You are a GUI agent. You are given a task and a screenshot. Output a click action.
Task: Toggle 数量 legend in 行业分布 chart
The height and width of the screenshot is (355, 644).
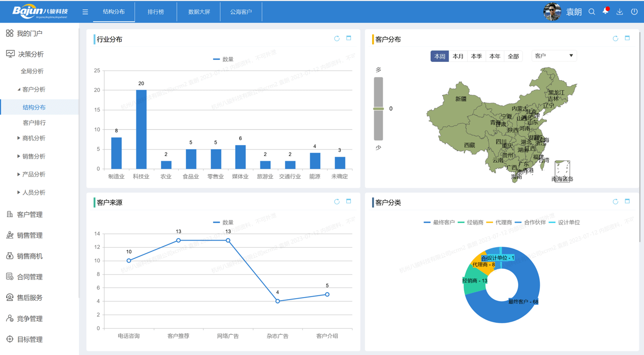[223, 59]
